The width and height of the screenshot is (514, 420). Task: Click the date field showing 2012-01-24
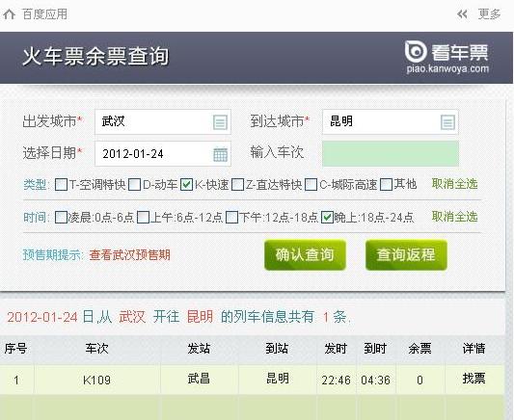(x=163, y=154)
